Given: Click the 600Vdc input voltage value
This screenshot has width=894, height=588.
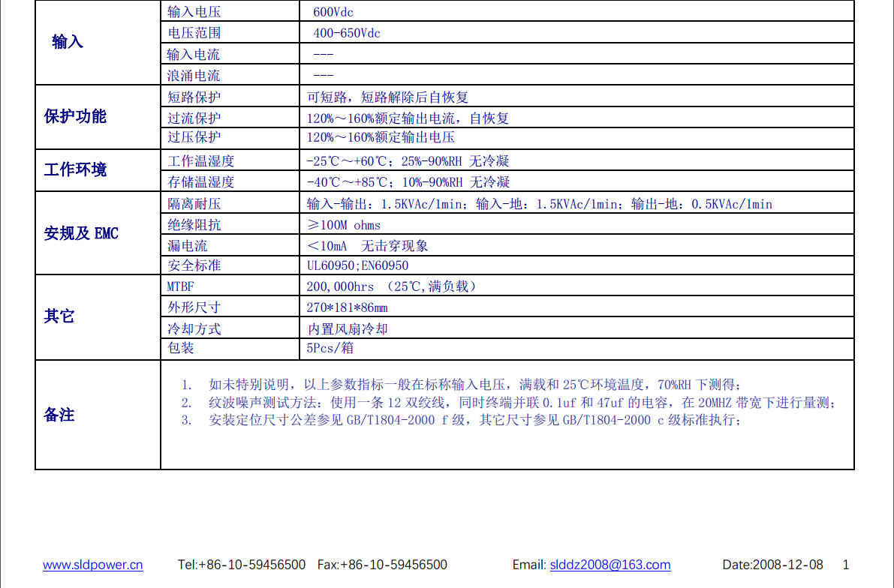Looking at the screenshot, I should click(333, 12).
